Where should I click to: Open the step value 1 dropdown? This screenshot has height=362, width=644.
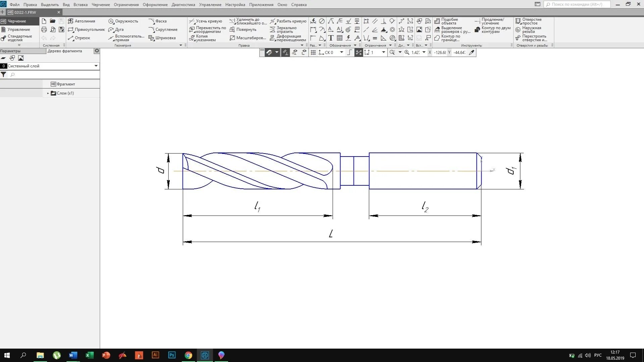point(383,52)
